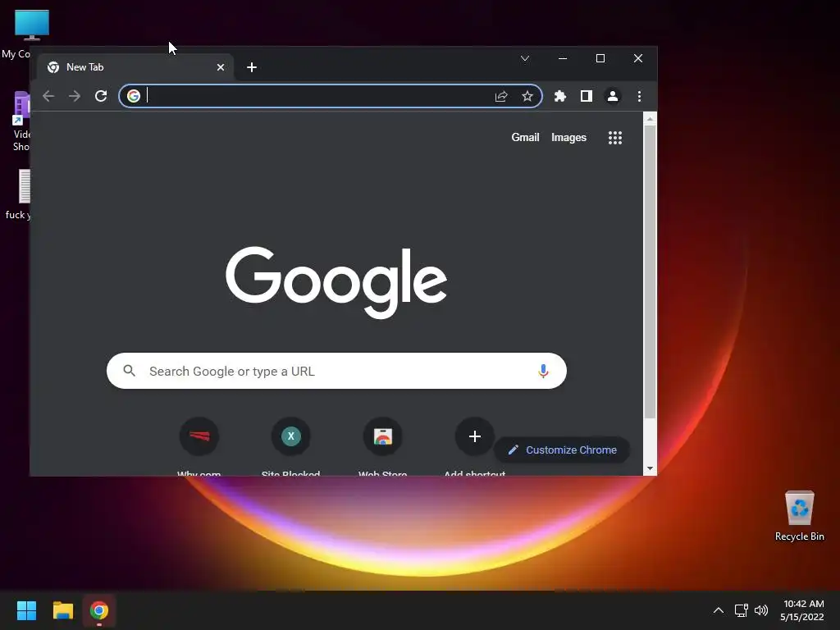Viewport: 840px width, 630px height.
Task: Close the New Tab tab
Action: click(x=221, y=67)
